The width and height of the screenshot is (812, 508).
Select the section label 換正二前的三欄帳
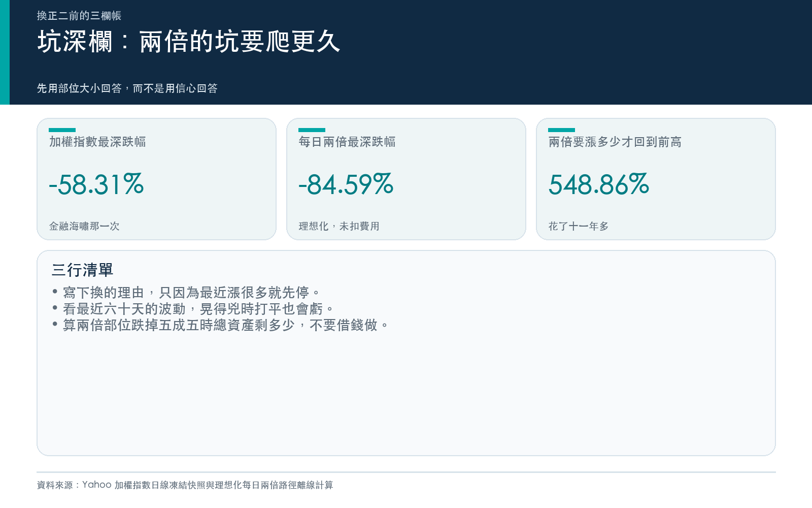[x=79, y=16]
